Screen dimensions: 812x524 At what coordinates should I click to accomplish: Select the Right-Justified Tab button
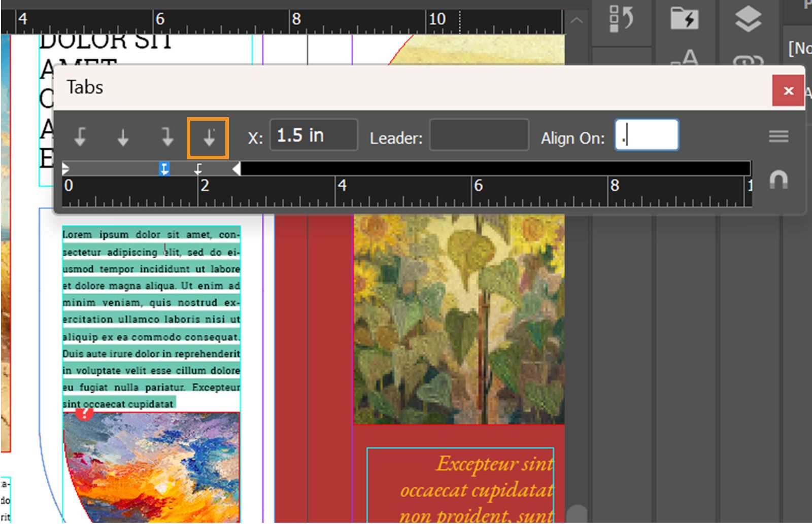coord(167,137)
